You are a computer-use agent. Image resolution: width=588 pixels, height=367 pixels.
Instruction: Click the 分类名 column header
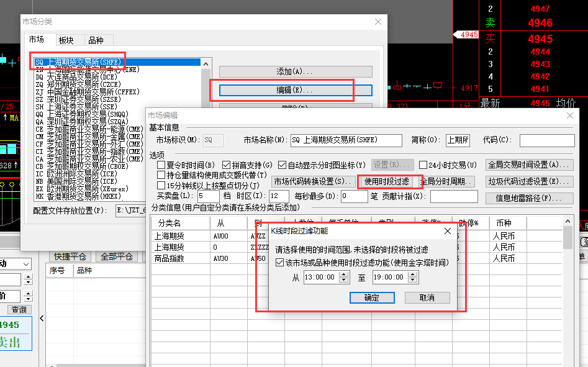coord(181,224)
